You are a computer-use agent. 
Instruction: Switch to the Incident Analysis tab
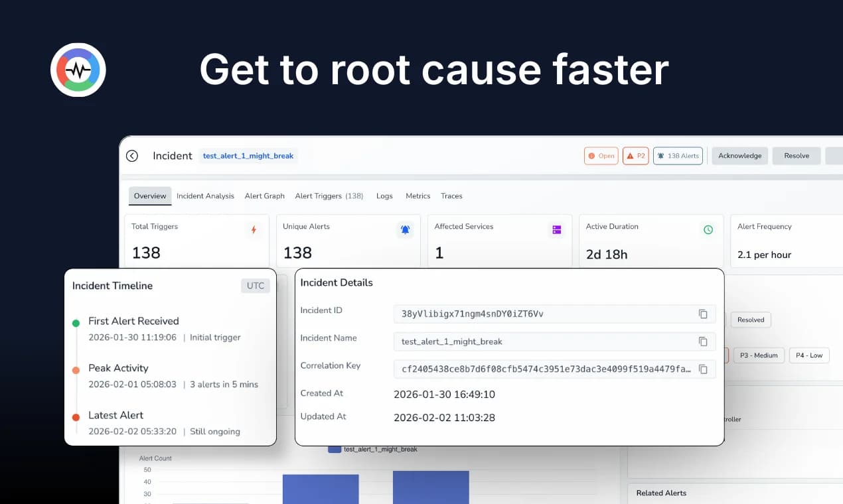(205, 196)
